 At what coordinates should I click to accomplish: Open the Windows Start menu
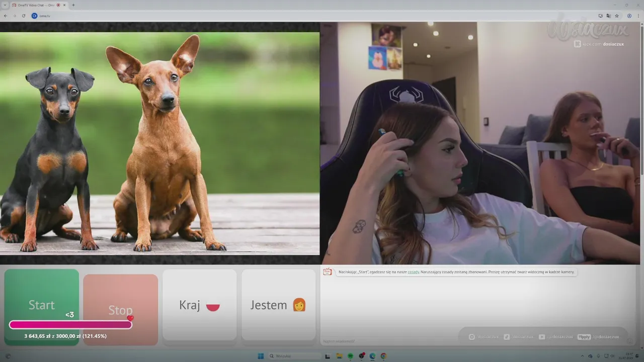pyautogui.click(x=261, y=356)
